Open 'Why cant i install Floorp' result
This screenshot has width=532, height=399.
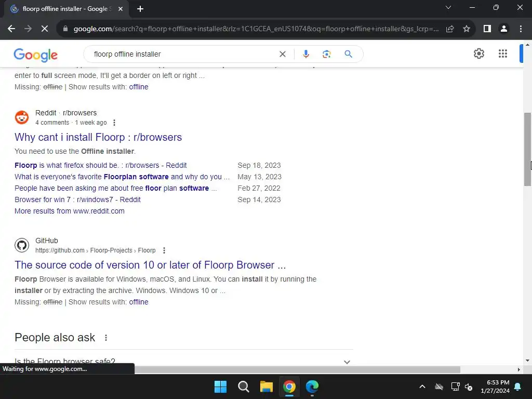click(98, 137)
